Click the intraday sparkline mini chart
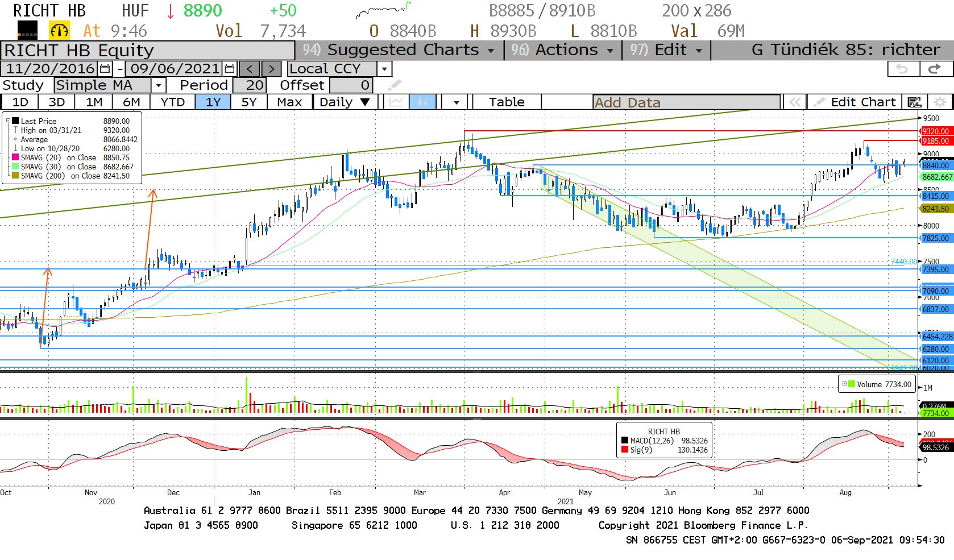 pyautogui.click(x=383, y=10)
